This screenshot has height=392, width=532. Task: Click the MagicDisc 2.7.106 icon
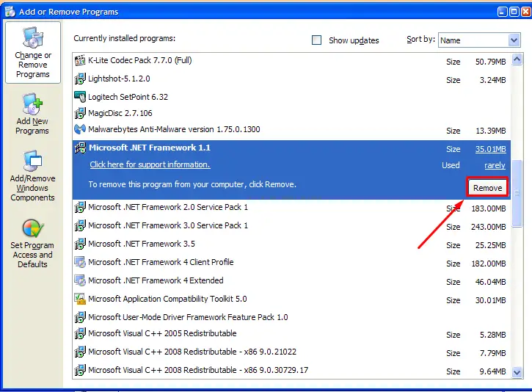80,113
